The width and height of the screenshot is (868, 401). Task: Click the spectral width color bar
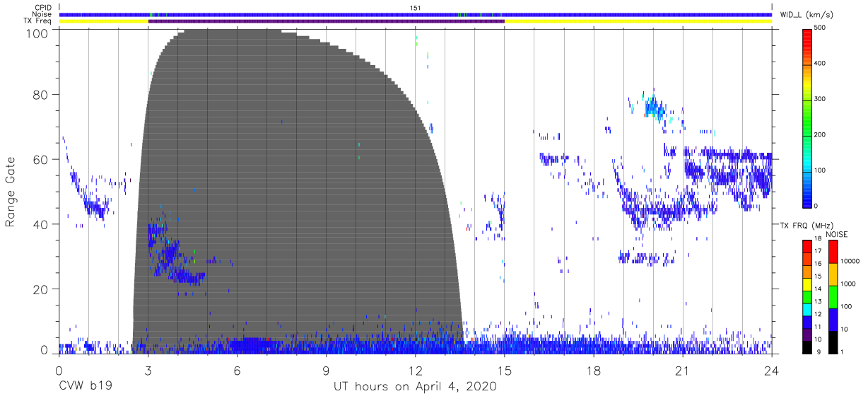coord(808,117)
